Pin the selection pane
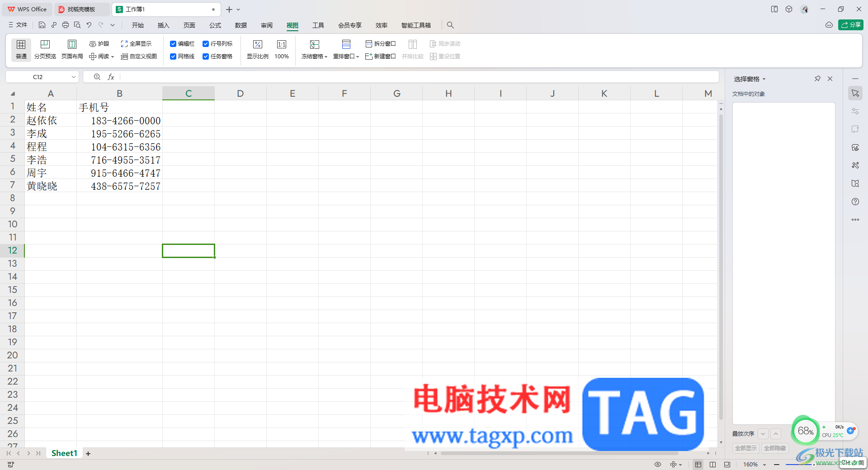 coord(817,79)
